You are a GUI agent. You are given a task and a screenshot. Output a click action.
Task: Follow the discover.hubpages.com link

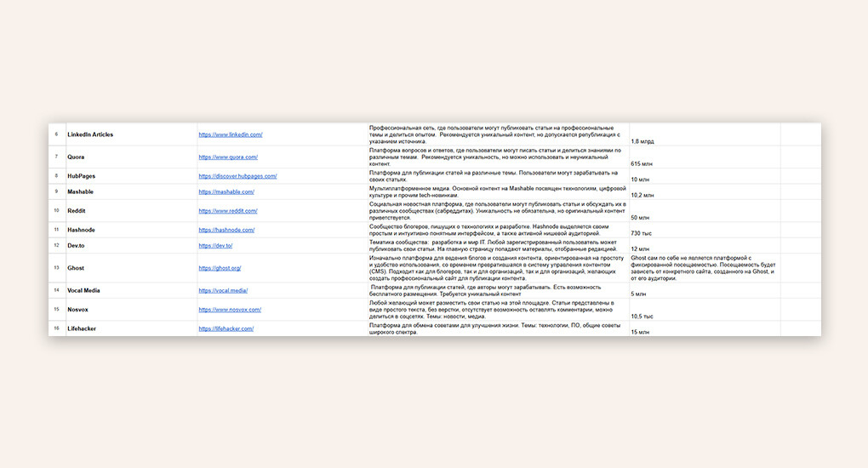[x=237, y=176]
